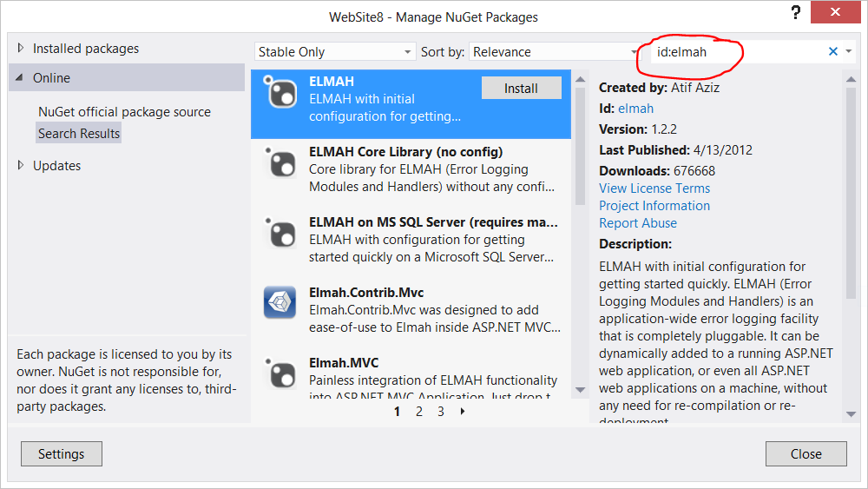Install the ELMAH package
This screenshot has height=489, width=868.
pyautogui.click(x=521, y=88)
